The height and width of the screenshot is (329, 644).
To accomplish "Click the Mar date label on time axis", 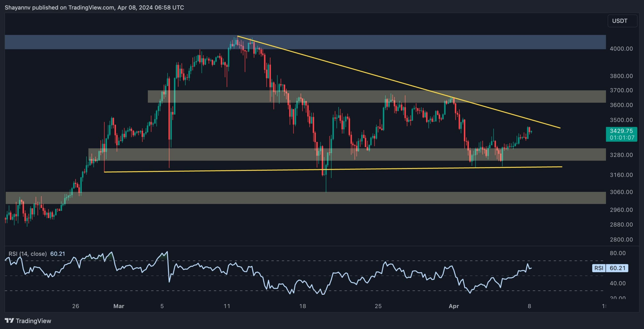I will point(119,306).
